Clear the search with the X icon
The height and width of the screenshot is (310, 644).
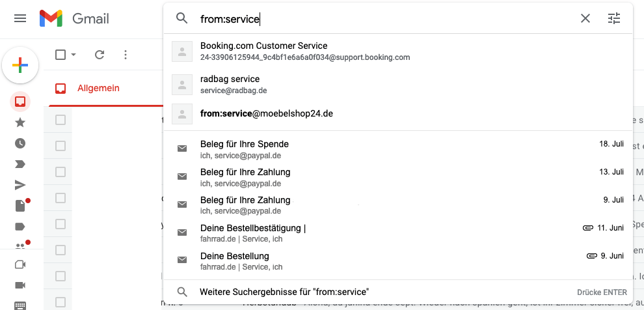(x=585, y=18)
